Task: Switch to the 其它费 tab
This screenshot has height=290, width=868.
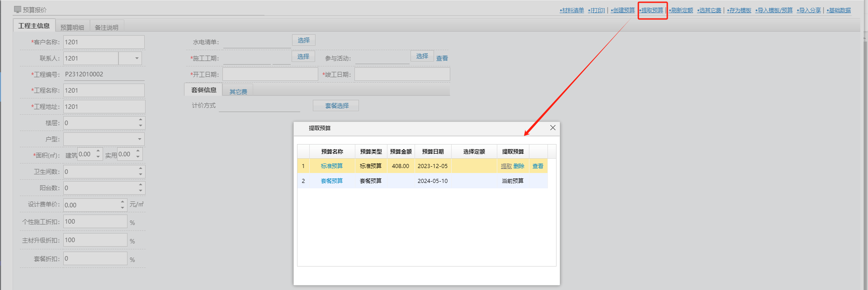Action: point(238,92)
